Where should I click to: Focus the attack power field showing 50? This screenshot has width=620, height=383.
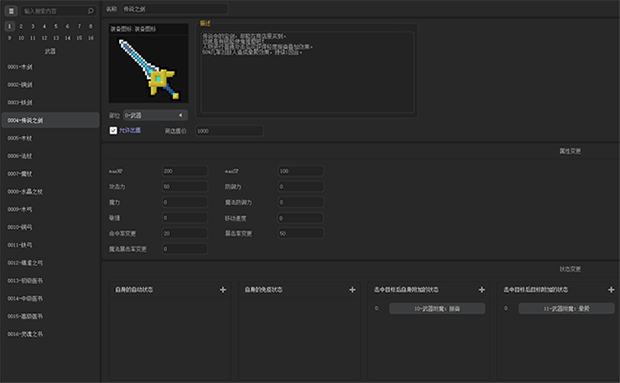pyautogui.click(x=185, y=187)
